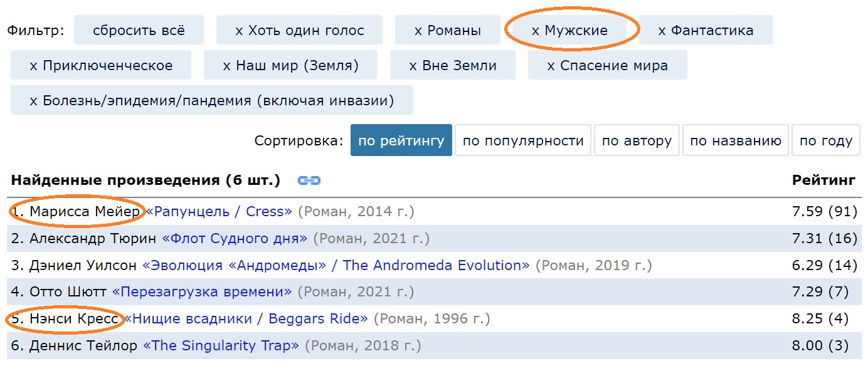This screenshot has height=376, width=868.
Task: Remove the «Фантастика» filter tag
Action: [706, 30]
